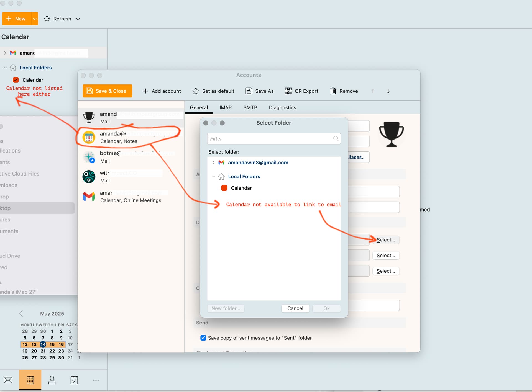Click the large trophy account avatar
This screenshot has height=392, width=532.
click(x=391, y=134)
